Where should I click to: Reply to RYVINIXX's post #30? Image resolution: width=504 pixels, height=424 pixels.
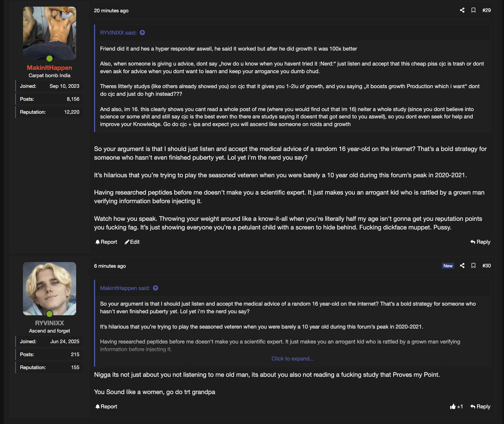[480, 407]
